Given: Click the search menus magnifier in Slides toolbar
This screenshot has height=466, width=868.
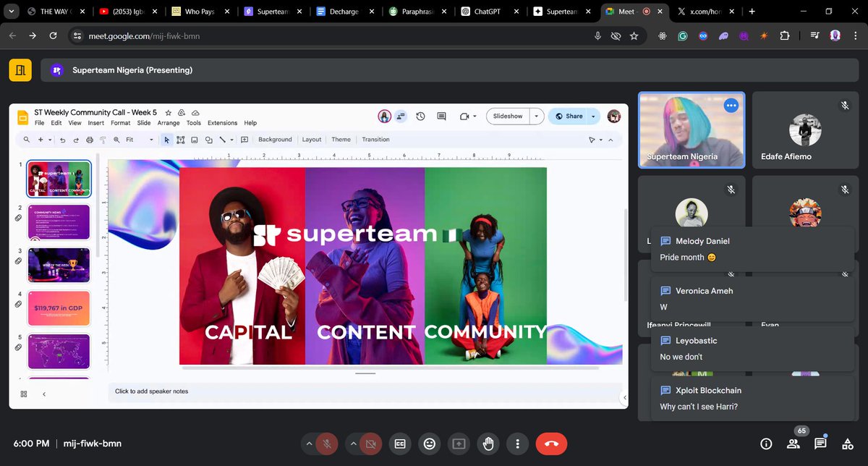Looking at the screenshot, I should click(x=27, y=140).
